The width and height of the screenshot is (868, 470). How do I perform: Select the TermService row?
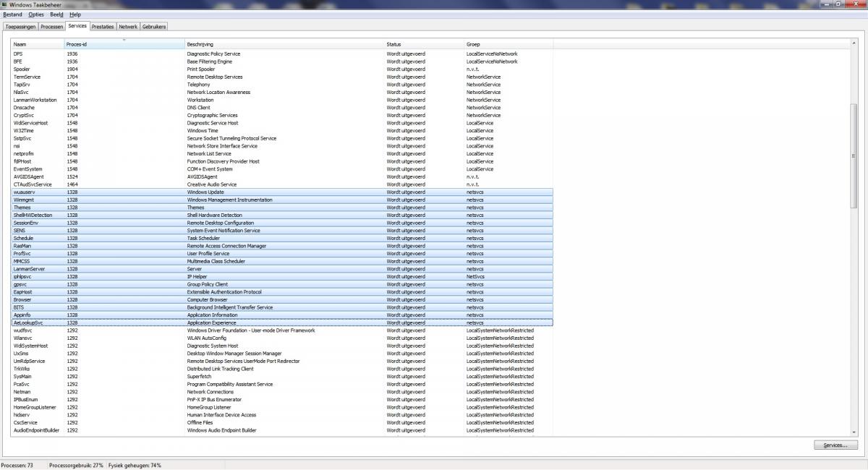pos(283,77)
